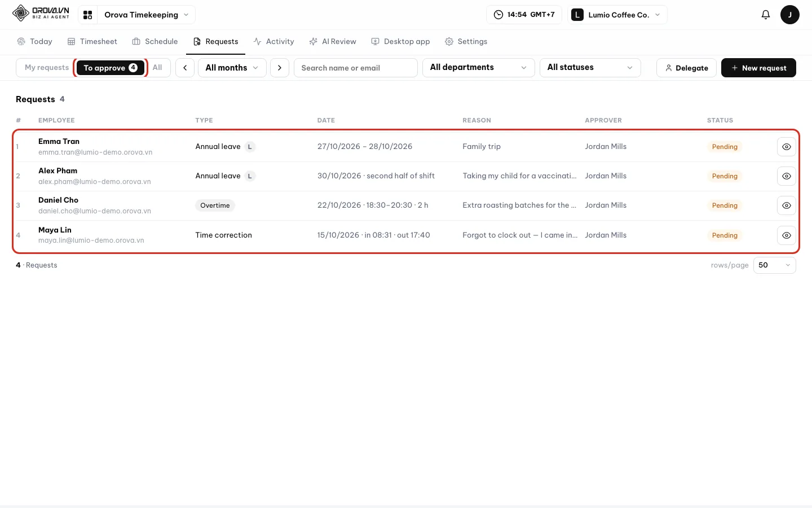The height and width of the screenshot is (508, 812).
Task: Open the AI Review tab
Action: pos(333,41)
